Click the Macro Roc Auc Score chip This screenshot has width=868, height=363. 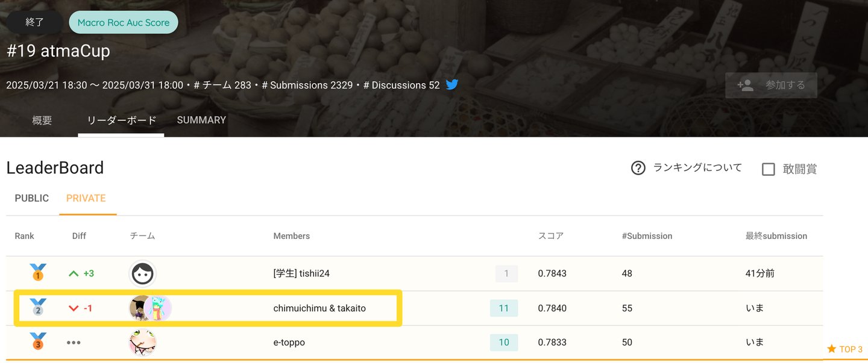124,23
